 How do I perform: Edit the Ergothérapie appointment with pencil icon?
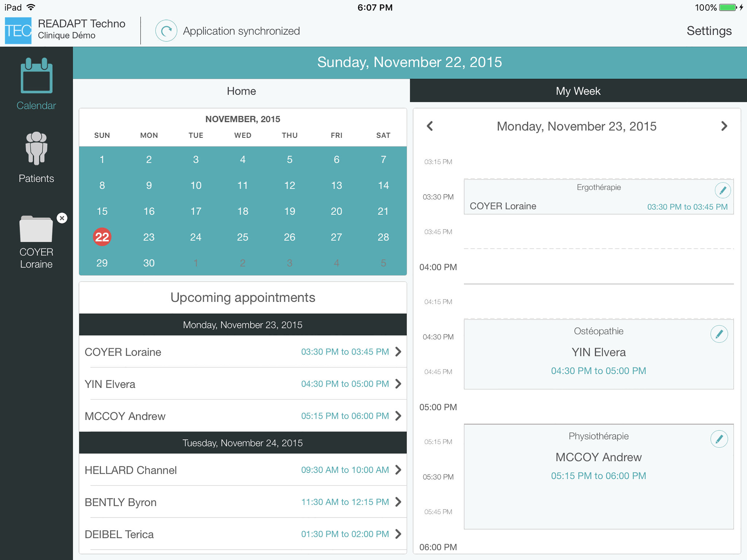point(723,191)
